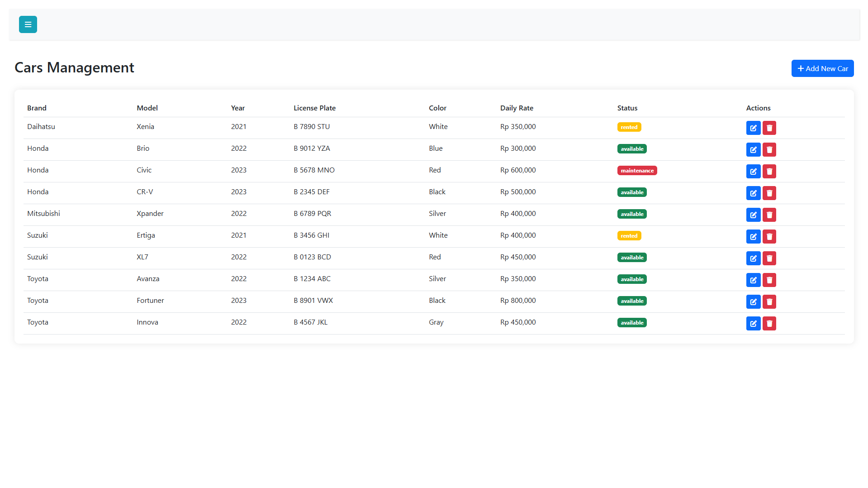This screenshot has height=488, width=868.
Task: Click the Status column header
Action: tap(627, 108)
